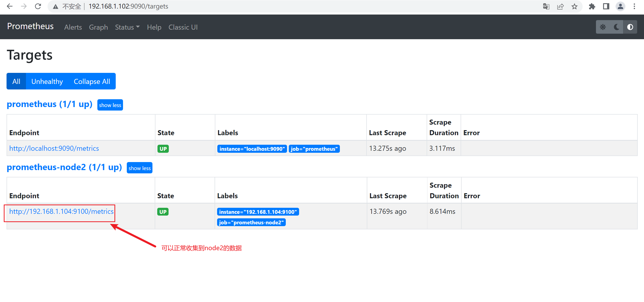Click the instance="192.168.1.104:9100" label
Screen dimensions: 644x302
(x=258, y=212)
